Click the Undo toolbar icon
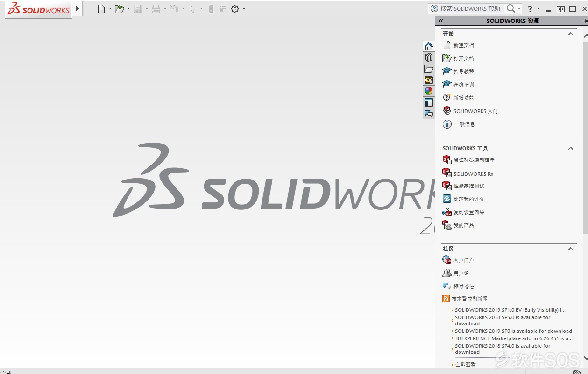The width and height of the screenshot is (588, 374). [174, 9]
